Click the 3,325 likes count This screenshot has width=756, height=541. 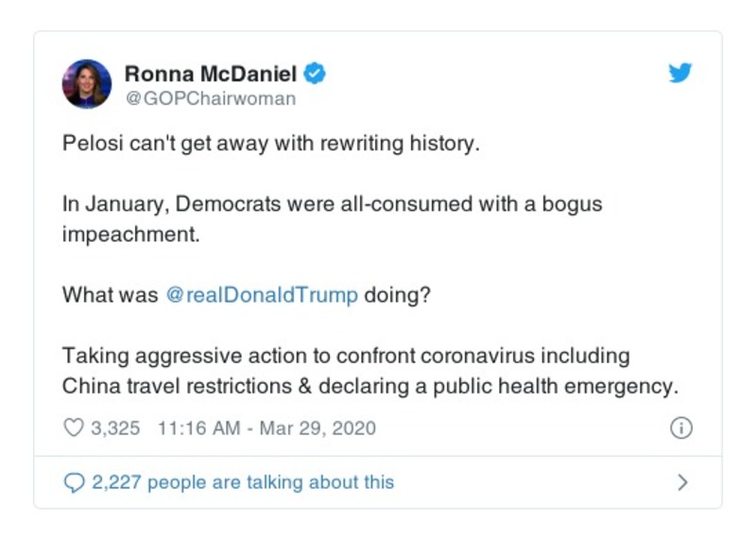[115, 428]
